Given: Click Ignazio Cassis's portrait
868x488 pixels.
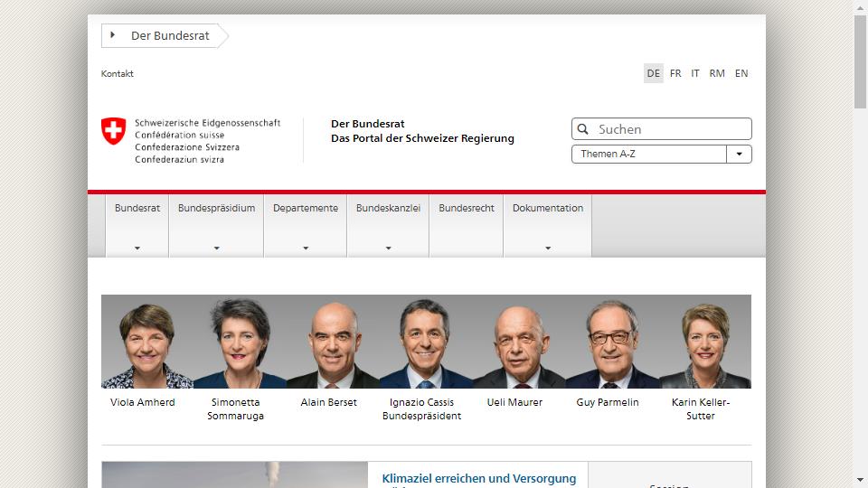Looking at the screenshot, I should click(x=426, y=342).
